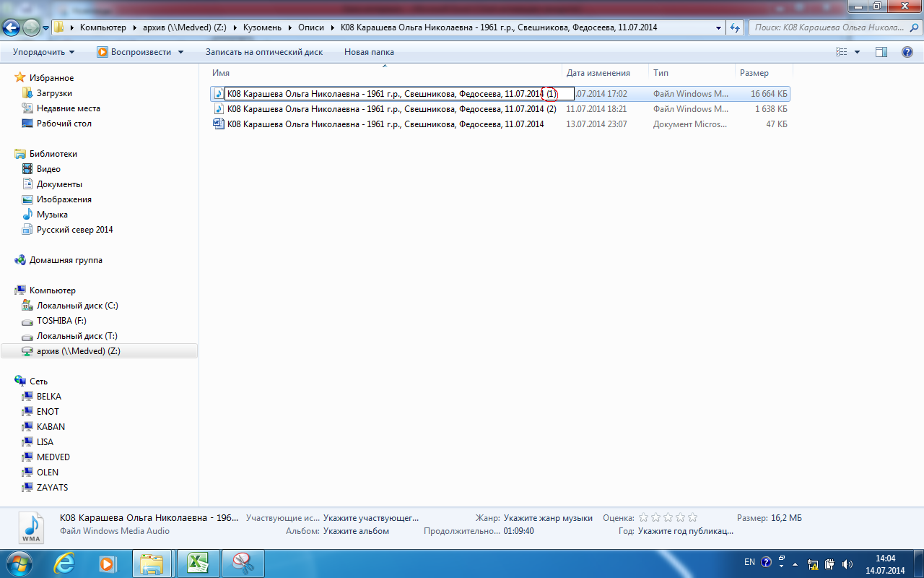Click the Back navigation arrow
This screenshot has width=924, height=578.
click(12, 27)
